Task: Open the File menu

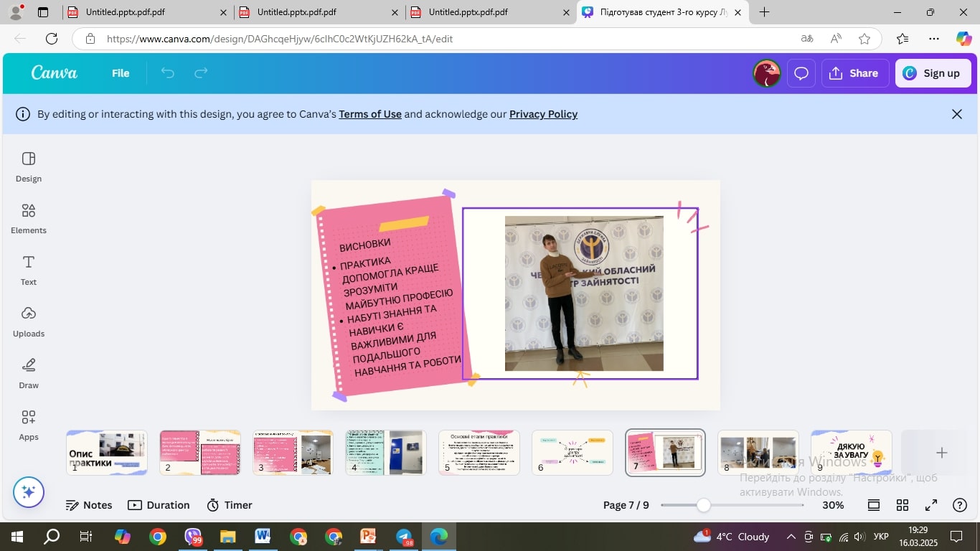Action: coord(121,73)
